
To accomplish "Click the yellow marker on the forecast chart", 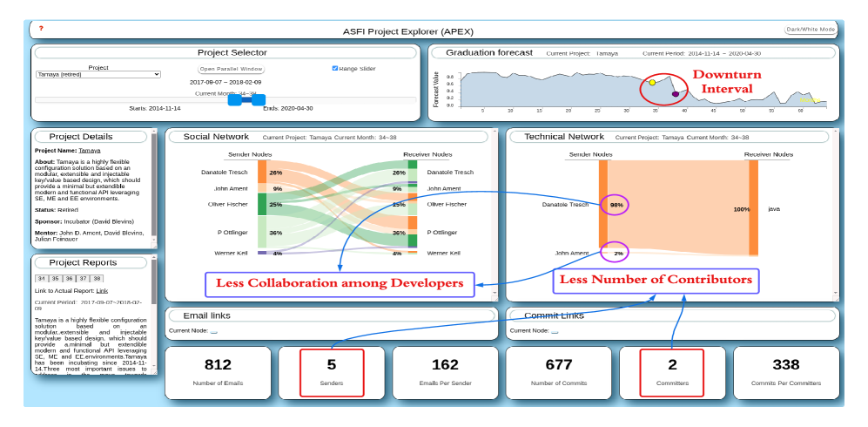I will pyautogui.click(x=652, y=83).
